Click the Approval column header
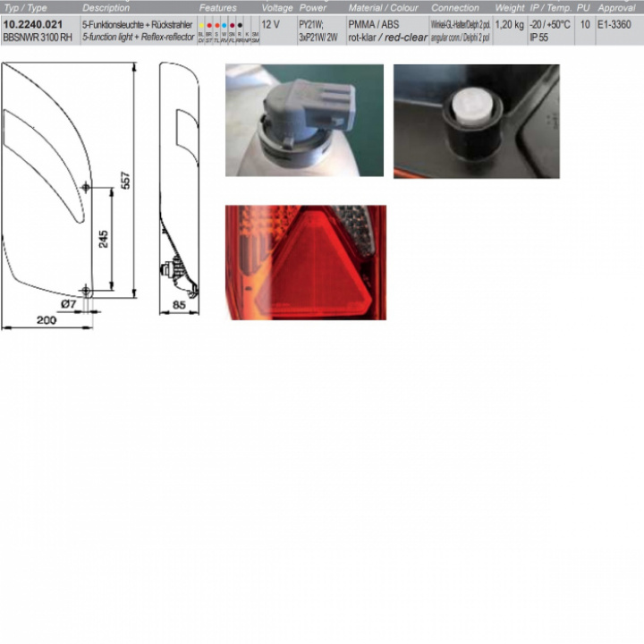This screenshot has height=644, width=644. [616, 7]
